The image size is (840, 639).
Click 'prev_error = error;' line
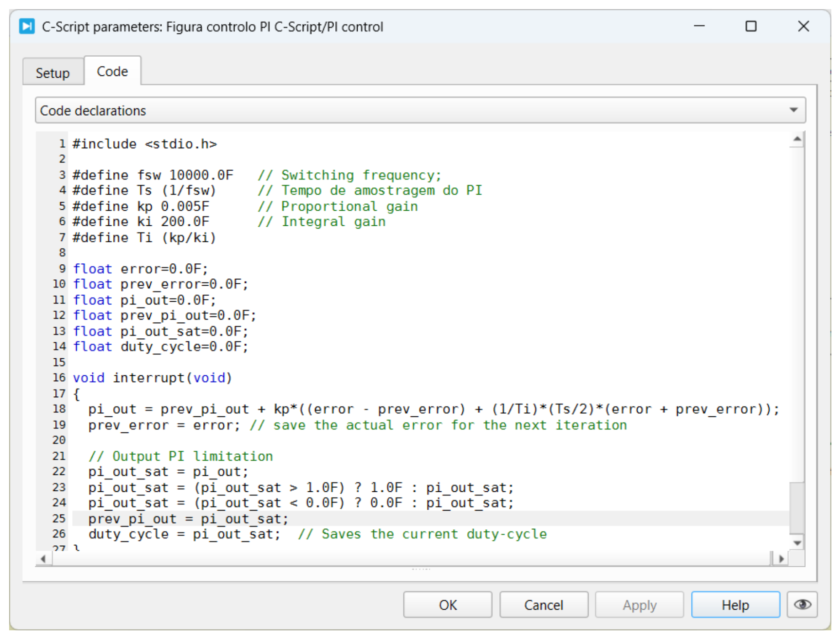pyautogui.click(x=164, y=425)
